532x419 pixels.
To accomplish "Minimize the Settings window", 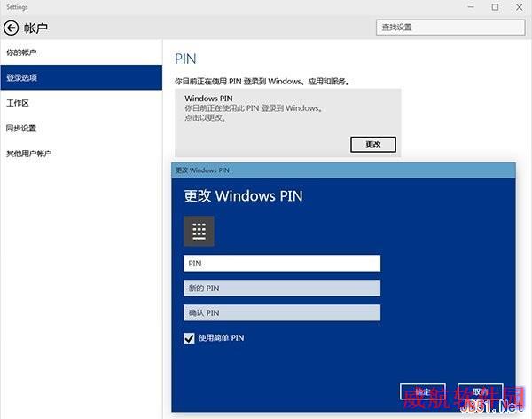I will (x=471, y=7).
